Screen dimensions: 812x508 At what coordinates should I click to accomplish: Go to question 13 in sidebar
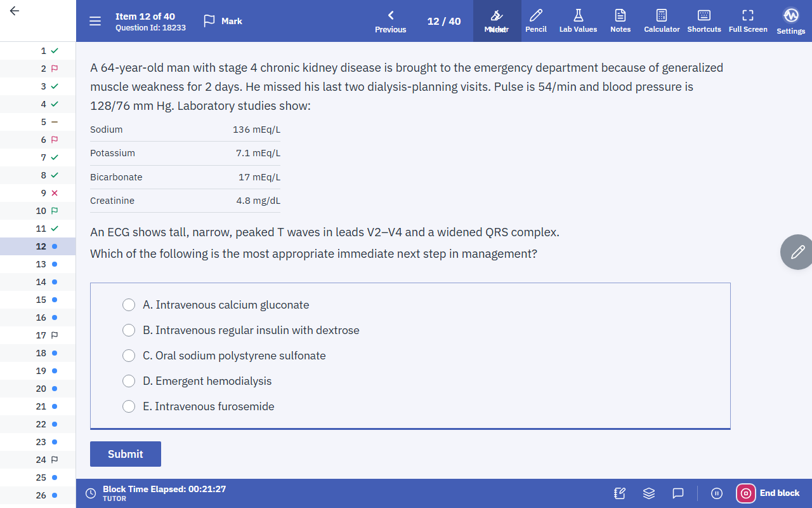coord(38,264)
